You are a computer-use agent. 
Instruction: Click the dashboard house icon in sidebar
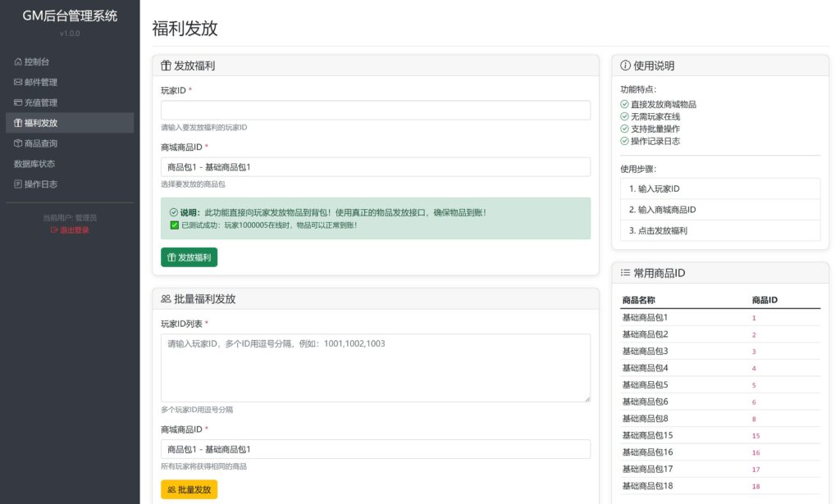[18, 62]
